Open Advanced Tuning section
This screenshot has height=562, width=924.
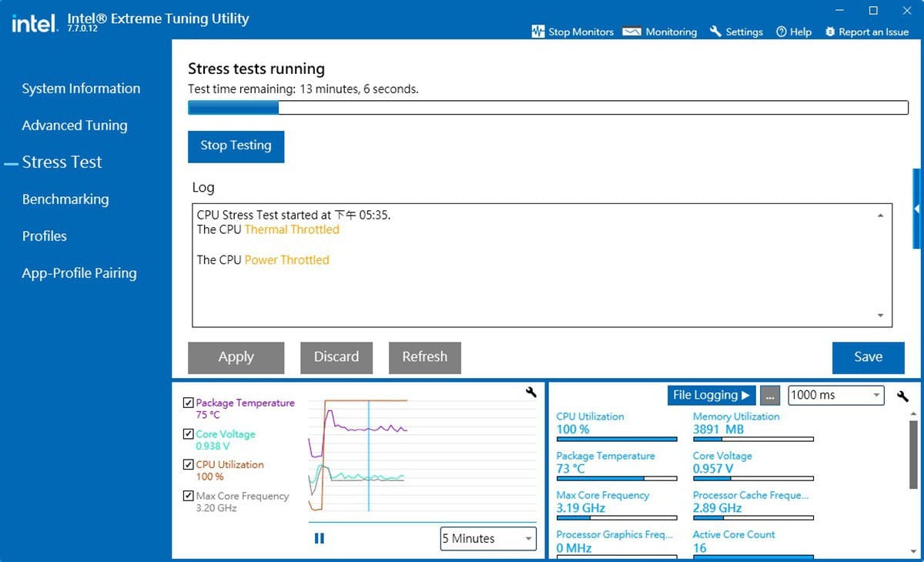point(75,125)
